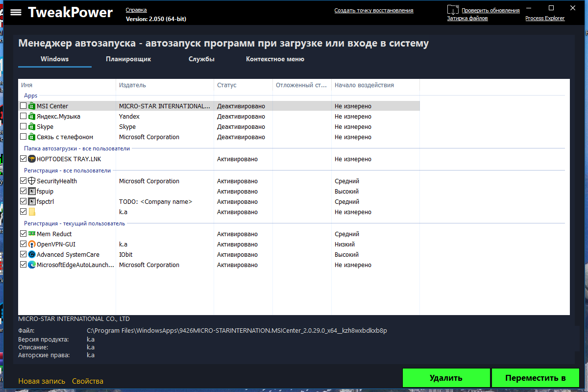Switch to the Планировщик tab
588x392 pixels.
coord(128,59)
